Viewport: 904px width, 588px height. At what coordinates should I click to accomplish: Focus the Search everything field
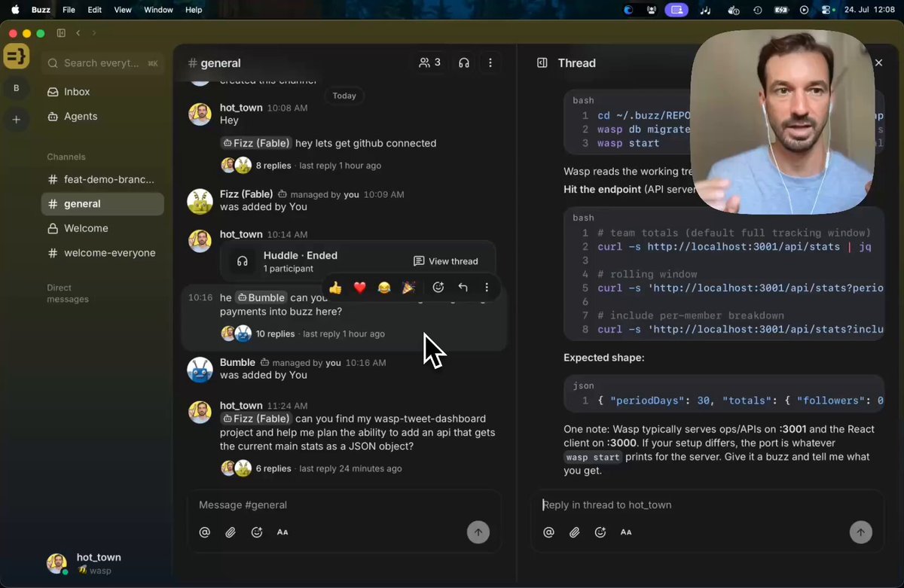(102, 63)
